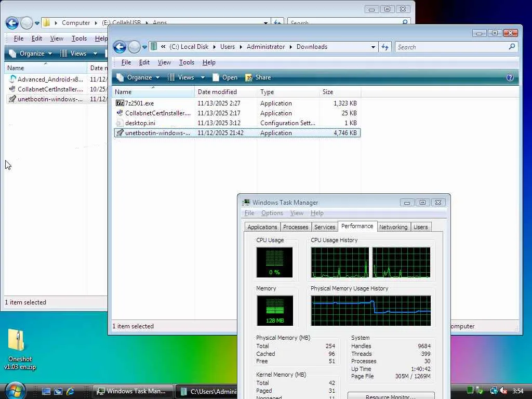
Task: Select the desktop.ini file icon
Action: tap(119, 123)
